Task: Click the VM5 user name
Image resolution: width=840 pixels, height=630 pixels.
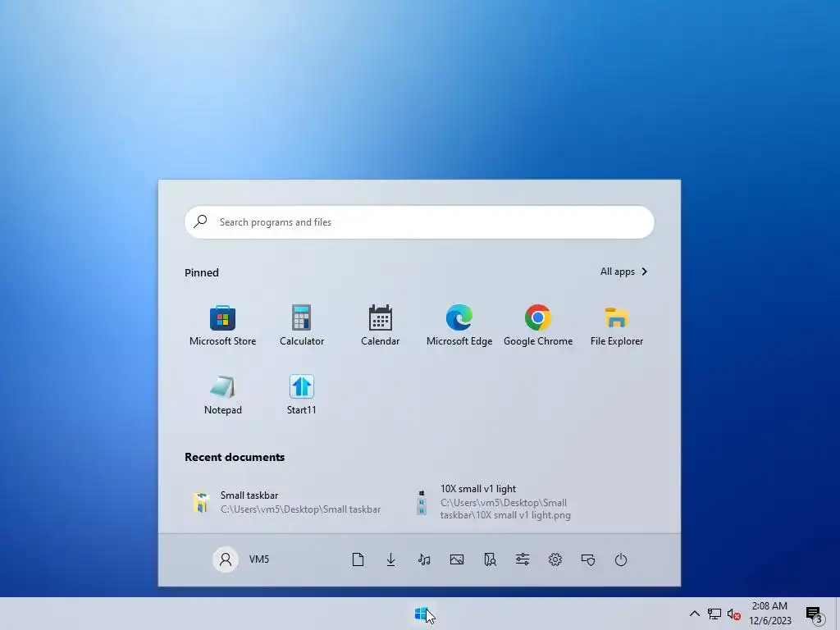Action: click(258, 559)
